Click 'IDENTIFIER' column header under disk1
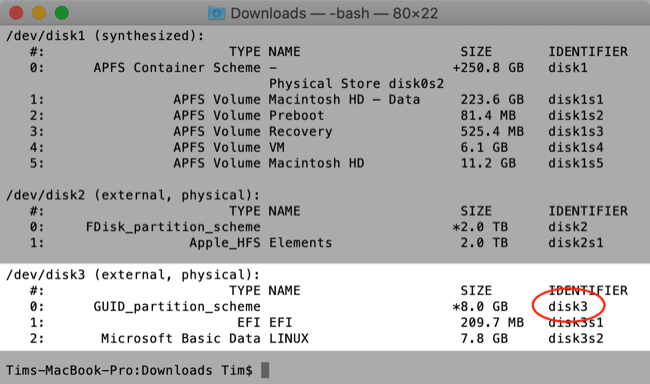This screenshot has height=384, width=650. pyautogui.click(x=588, y=52)
